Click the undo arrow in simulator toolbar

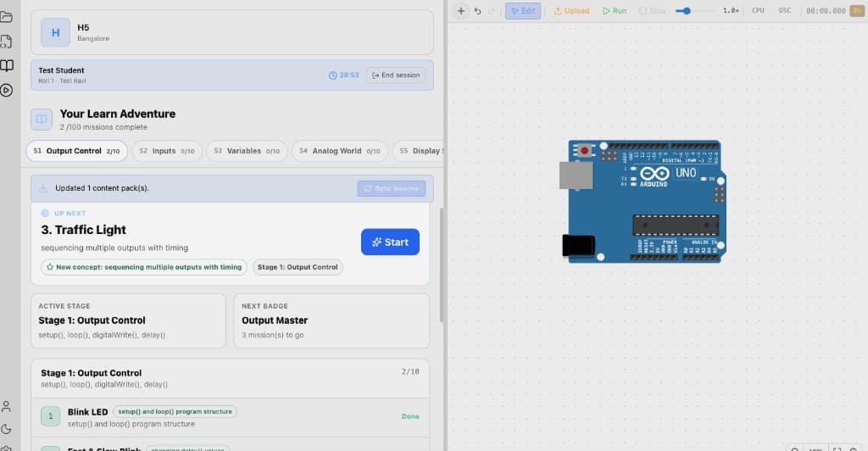click(x=478, y=11)
